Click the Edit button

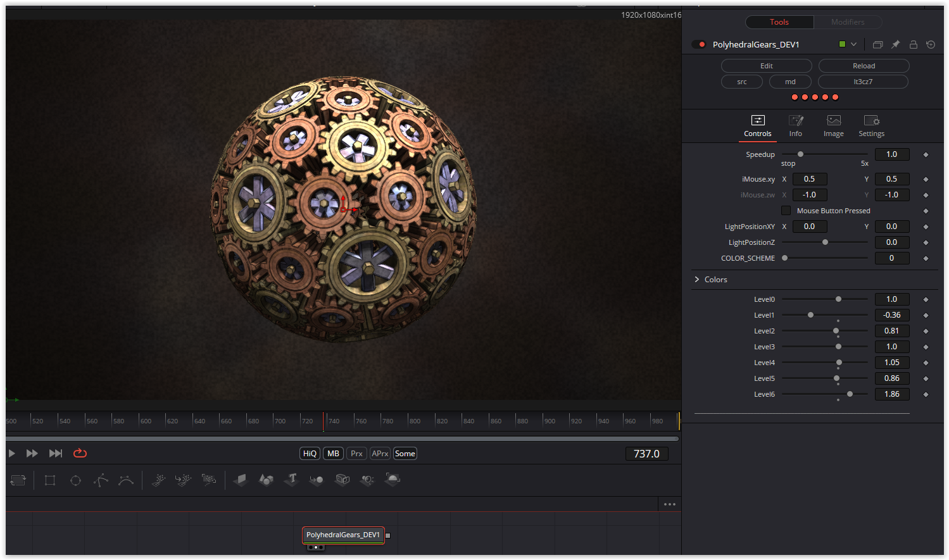coord(767,66)
